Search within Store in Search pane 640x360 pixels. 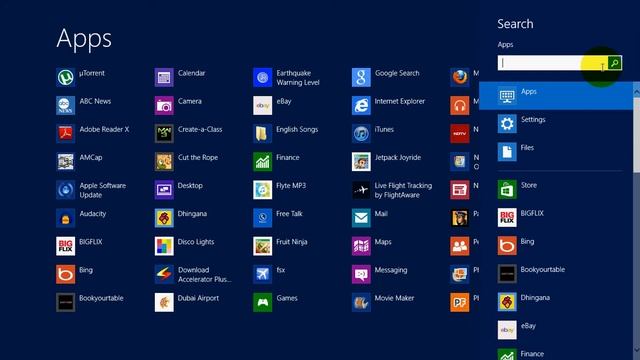pos(556,190)
